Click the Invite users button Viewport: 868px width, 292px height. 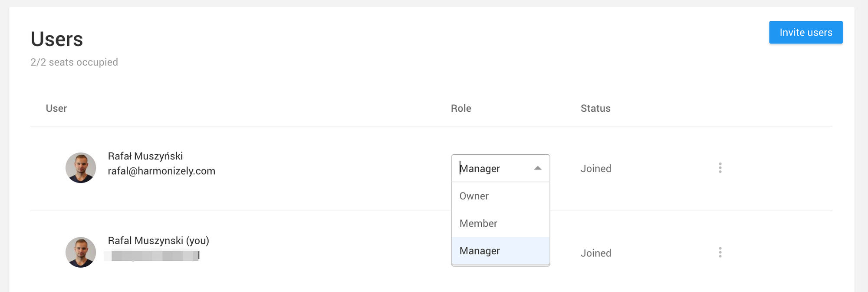coord(806,33)
